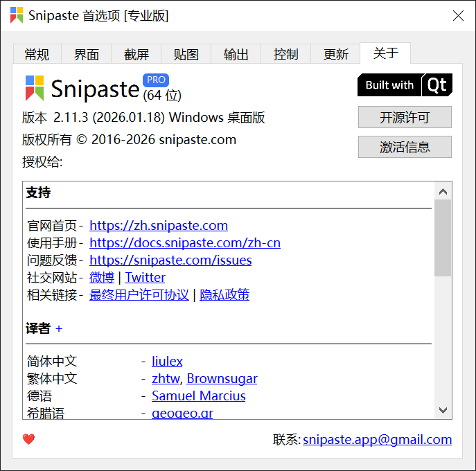
Task: Click the 德语 language row label
Action: click(39, 396)
